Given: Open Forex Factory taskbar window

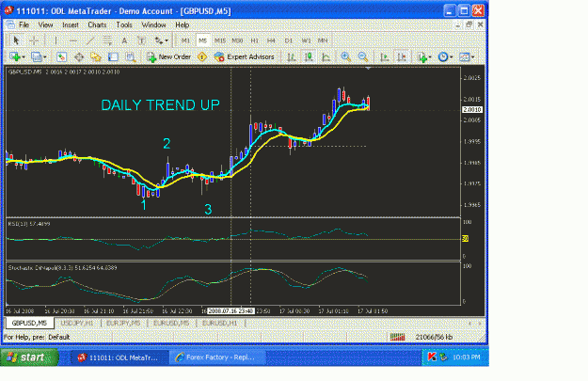Looking at the screenshot, I should [x=218, y=357].
